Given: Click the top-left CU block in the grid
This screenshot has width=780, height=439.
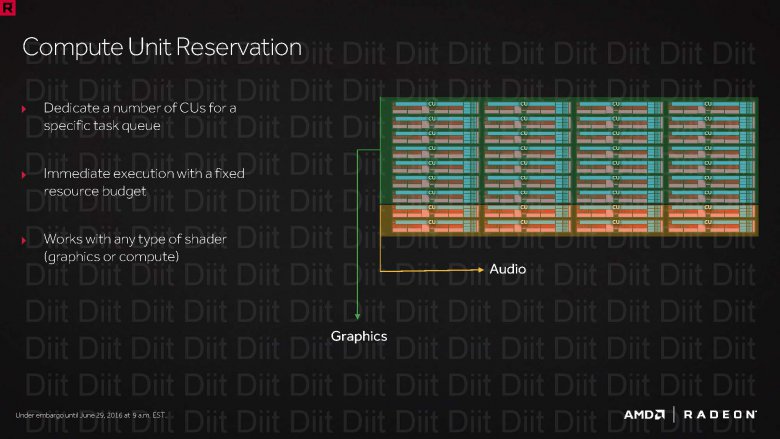Looking at the screenshot, I should (x=432, y=105).
